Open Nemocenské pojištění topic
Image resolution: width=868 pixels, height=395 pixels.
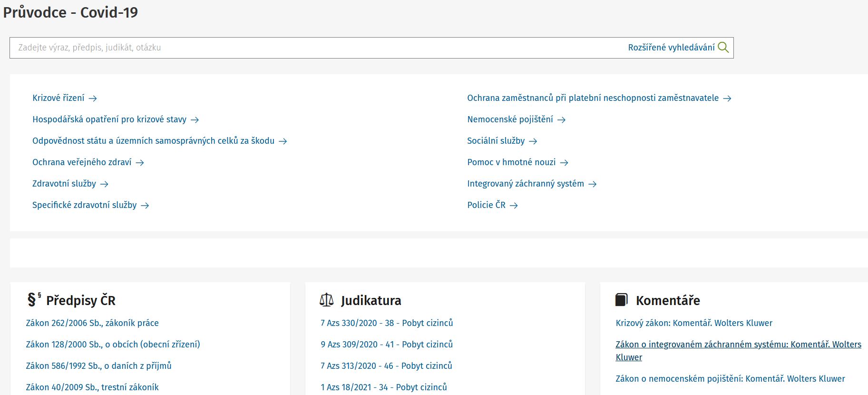510,119
